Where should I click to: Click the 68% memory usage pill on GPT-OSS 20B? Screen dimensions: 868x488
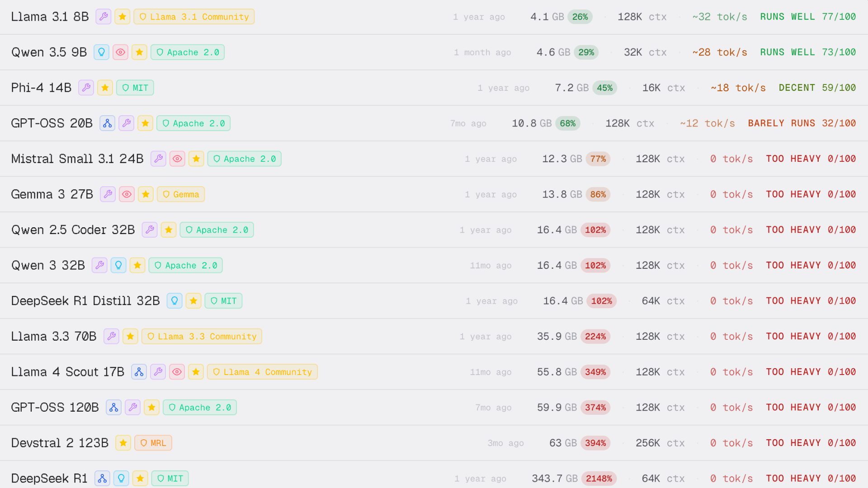tap(567, 123)
